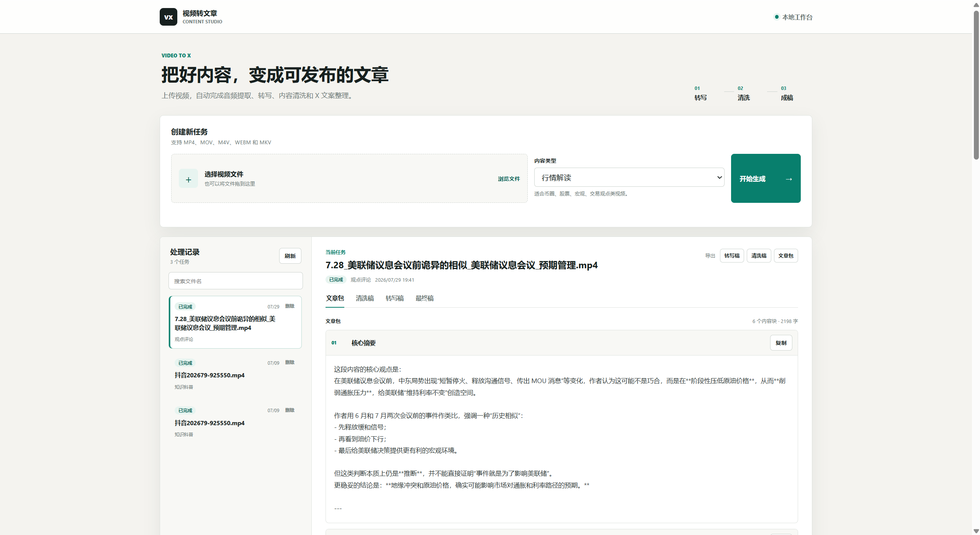Click the date 2026/07/29 19:41
Viewport: 980px width, 535px height.
pyautogui.click(x=394, y=280)
